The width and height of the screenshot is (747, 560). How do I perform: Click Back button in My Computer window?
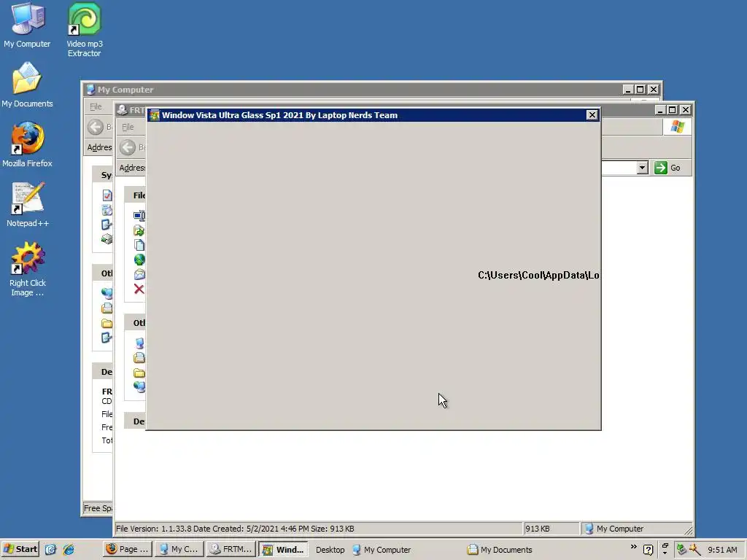pos(99,127)
